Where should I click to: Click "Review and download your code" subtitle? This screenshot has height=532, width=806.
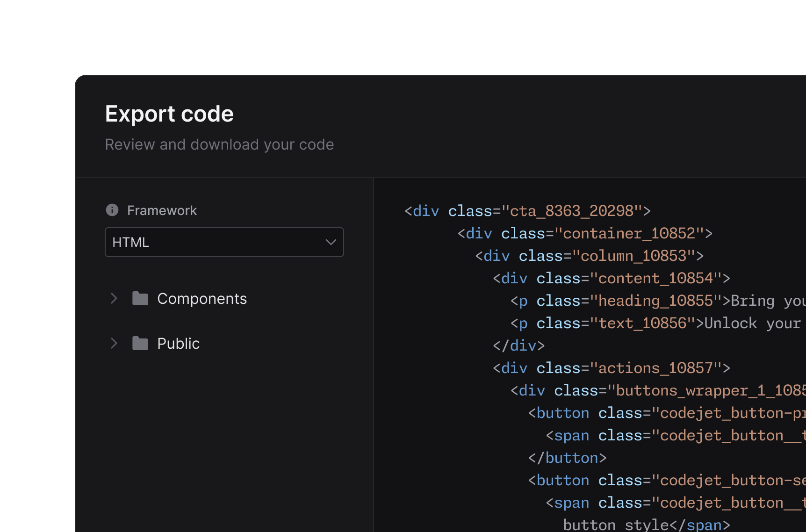219,144
